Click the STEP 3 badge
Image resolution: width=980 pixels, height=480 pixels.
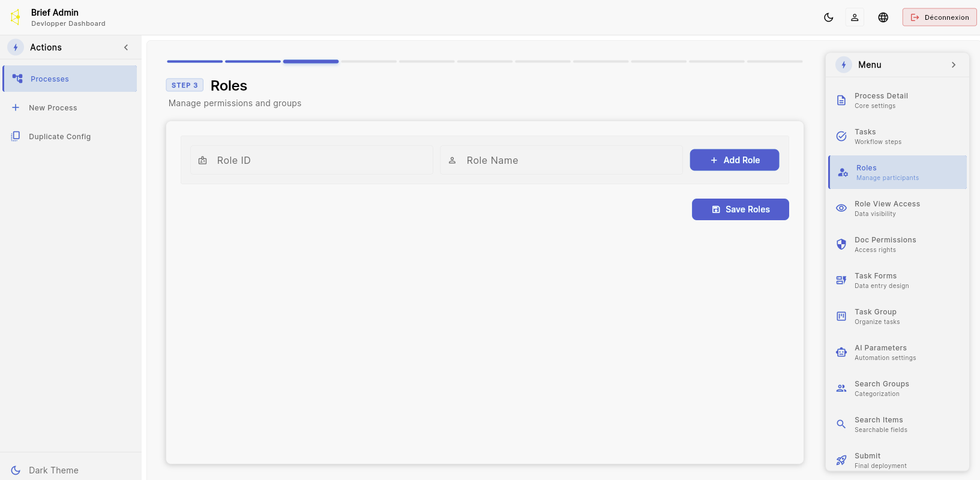tap(185, 85)
